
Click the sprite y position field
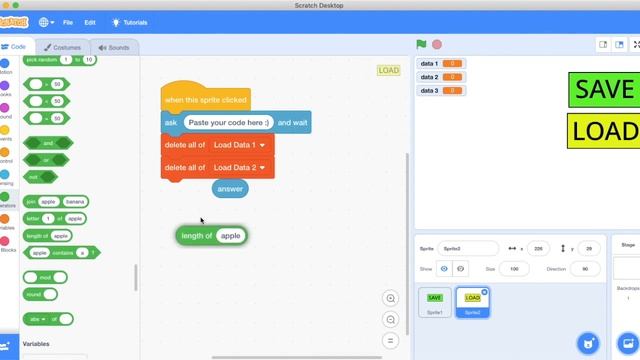pyautogui.click(x=589, y=249)
